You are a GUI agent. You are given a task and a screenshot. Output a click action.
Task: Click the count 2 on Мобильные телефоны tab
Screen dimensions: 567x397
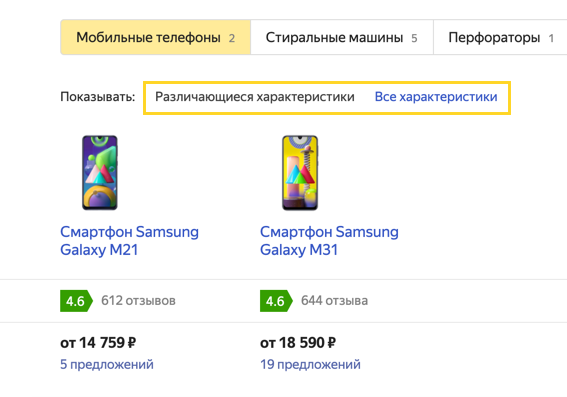tap(232, 38)
